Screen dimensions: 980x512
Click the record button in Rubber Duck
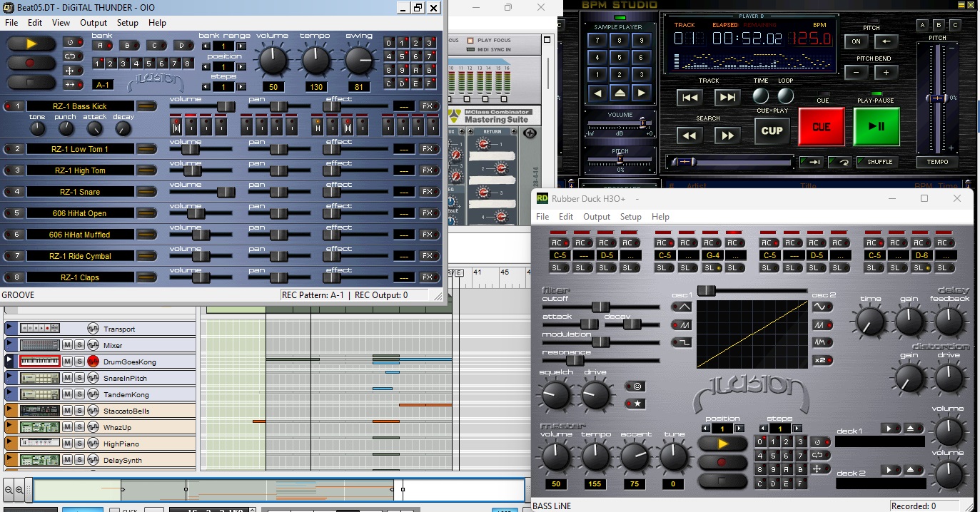point(722,462)
